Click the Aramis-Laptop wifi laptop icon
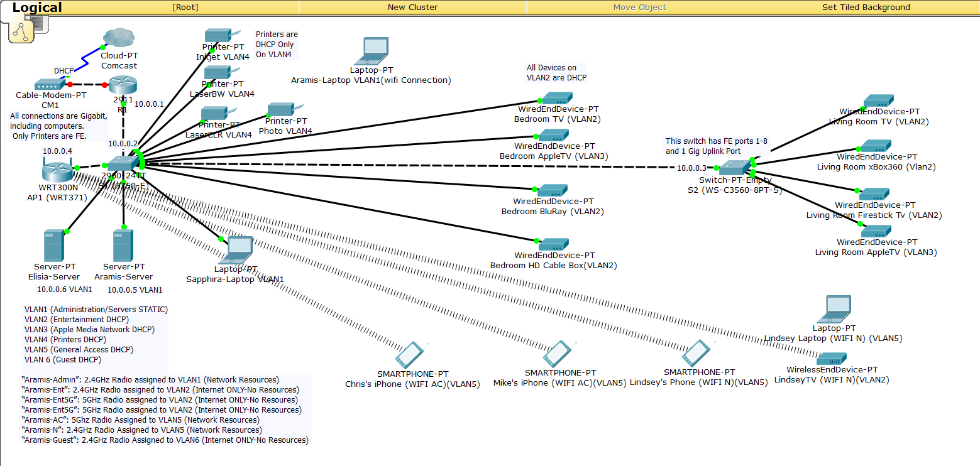The height and width of the screenshot is (466, 980). [376, 51]
